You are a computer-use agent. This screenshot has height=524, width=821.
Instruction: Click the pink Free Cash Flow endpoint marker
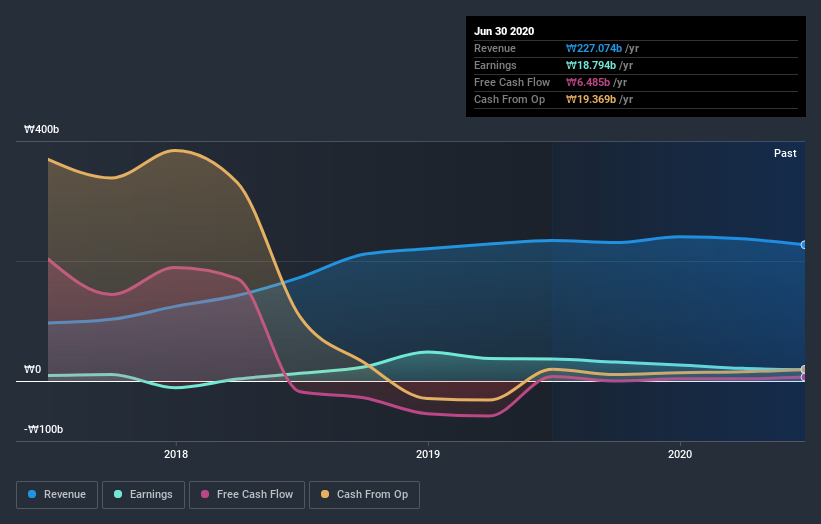tap(804, 377)
